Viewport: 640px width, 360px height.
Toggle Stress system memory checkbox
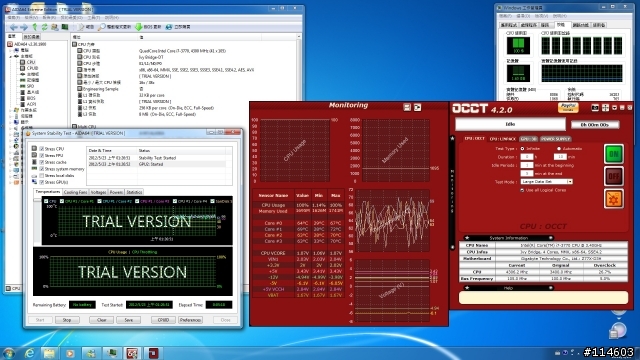(x=42, y=169)
